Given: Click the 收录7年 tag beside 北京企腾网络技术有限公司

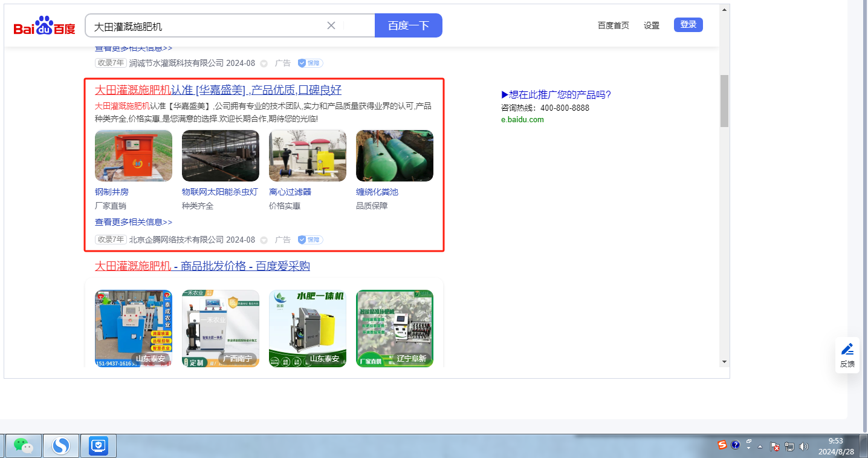Looking at the screenshot, I should (x=111, y=240).
